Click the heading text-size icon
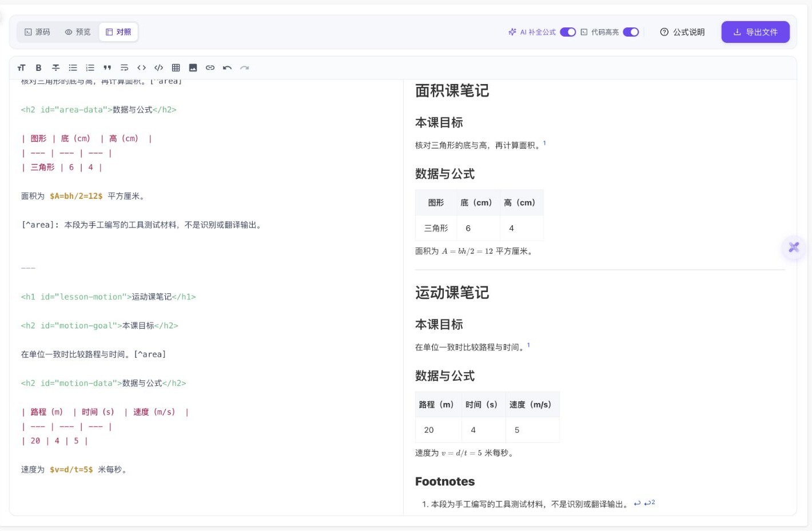This screenshot has width=812, height=531. 22,67
